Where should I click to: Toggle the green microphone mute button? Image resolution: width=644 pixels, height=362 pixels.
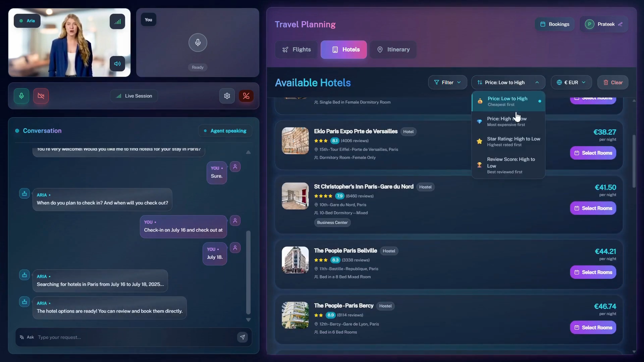tap(21, 96)
